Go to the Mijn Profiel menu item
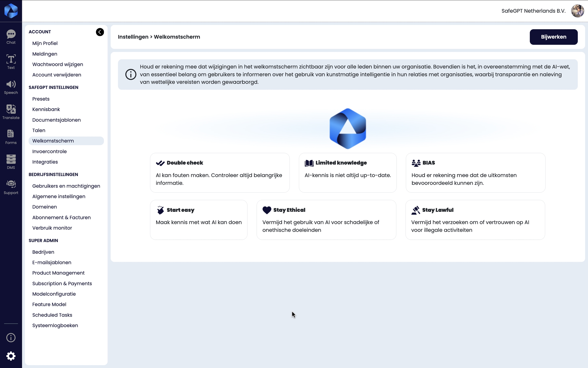The image size is (588, 368). tap(45, 43)
